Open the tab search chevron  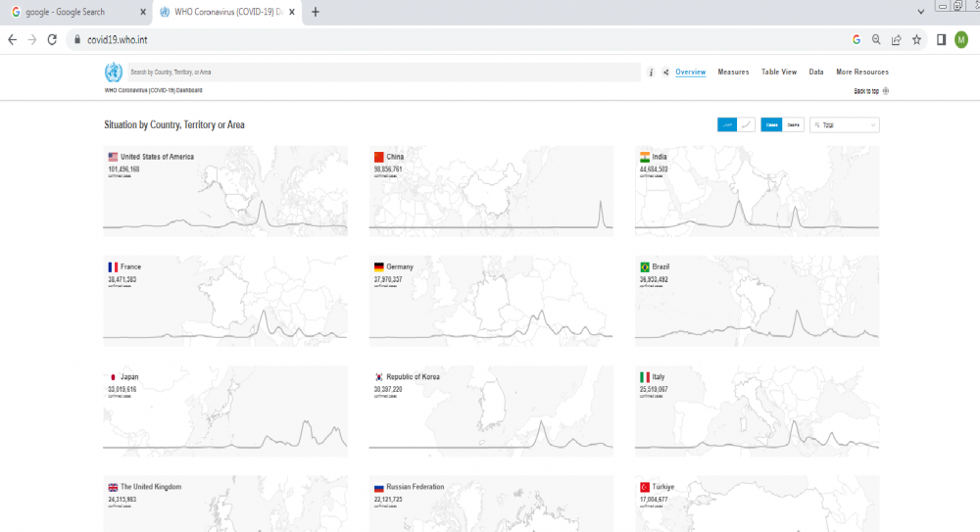(x=920, y=12)
